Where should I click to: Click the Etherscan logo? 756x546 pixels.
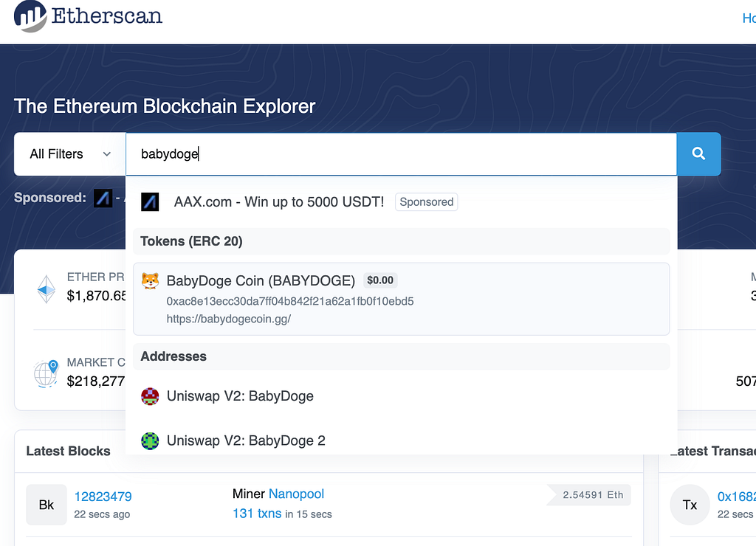(88, 16)
